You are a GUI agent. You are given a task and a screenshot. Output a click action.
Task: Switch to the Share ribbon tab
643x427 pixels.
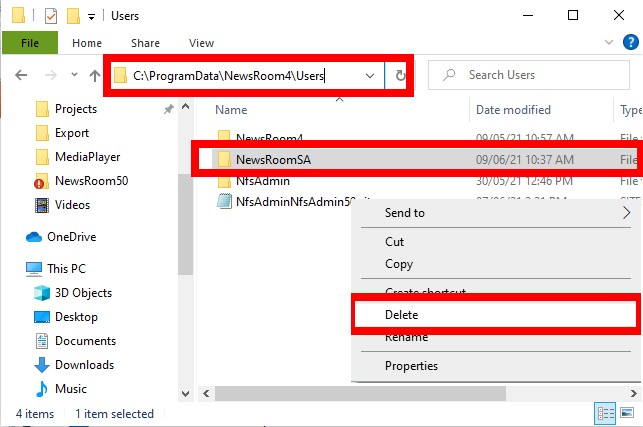coord(145,43)
